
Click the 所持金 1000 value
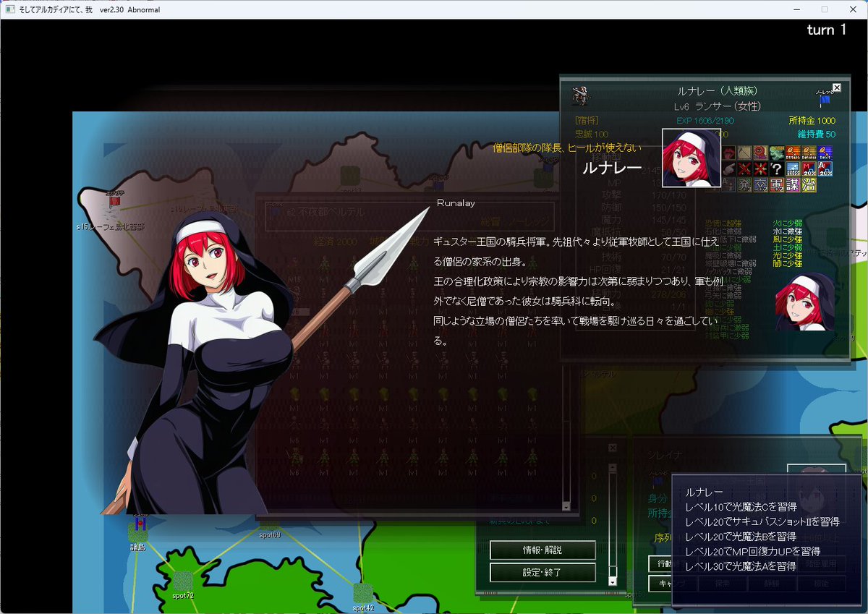pyautogui.click(x=812, y=121)
